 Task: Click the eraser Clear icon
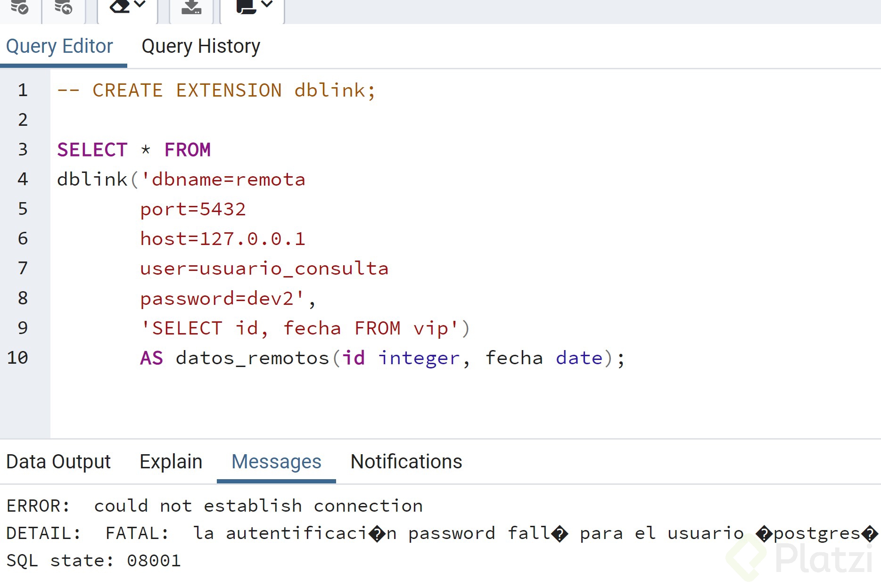point(119,6)
